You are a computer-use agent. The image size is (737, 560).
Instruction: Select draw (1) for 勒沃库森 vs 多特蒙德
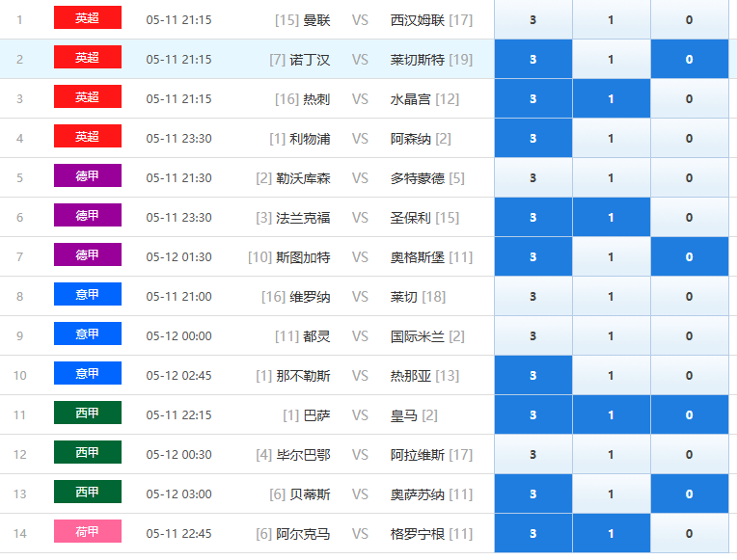[611, 177]
